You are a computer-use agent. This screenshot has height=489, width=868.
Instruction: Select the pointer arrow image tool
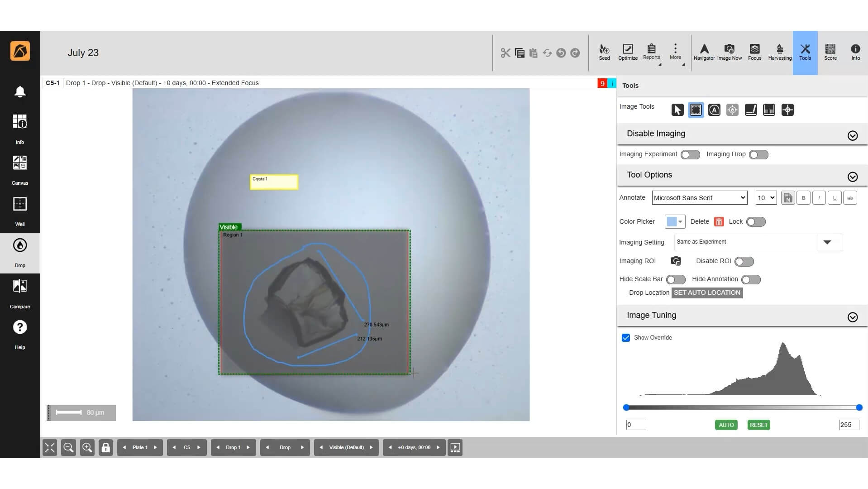pos(677,110)
